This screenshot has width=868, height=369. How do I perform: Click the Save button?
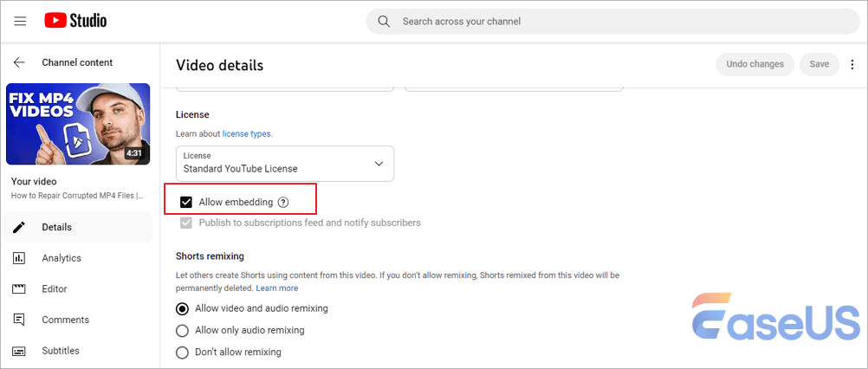(819, 64)
